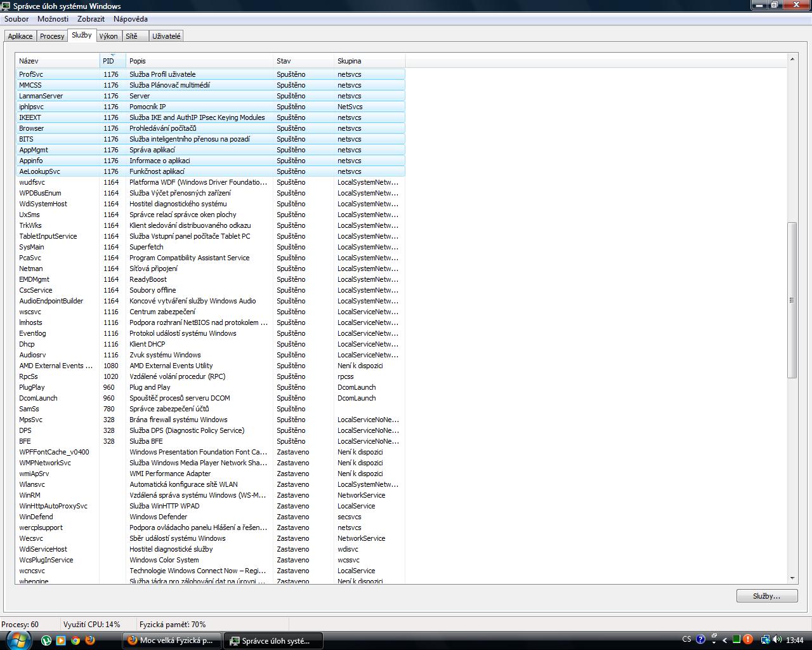This screenshot has width=812, height=650.
Task: Click the services list scroll up arrow
Action: coord(792,59)
